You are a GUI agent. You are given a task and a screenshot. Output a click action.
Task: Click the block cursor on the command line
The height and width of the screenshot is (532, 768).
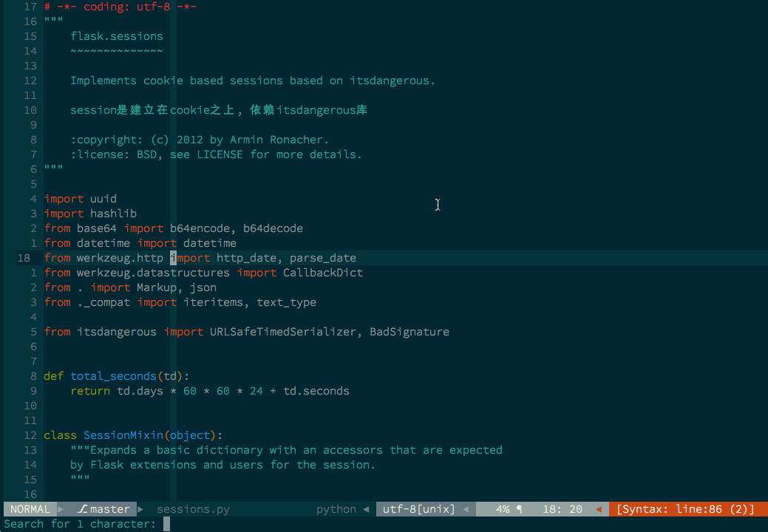(166, 524)
